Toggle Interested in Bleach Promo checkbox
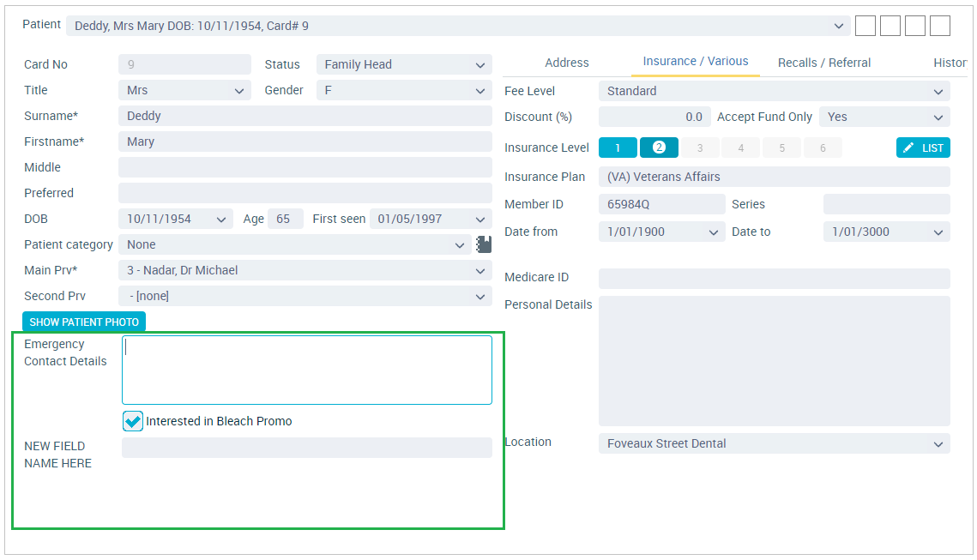977x560 pixels. click(x=133, y=421)
